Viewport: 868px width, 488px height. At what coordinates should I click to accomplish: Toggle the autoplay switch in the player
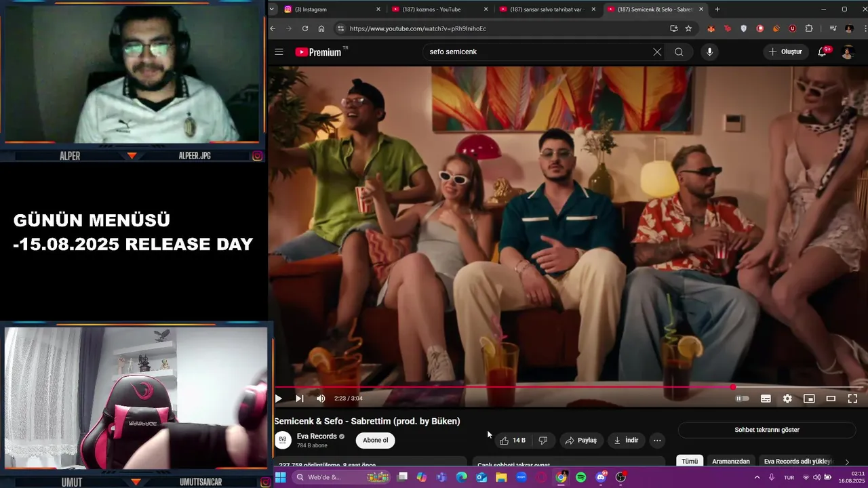[x=743, y=399]
